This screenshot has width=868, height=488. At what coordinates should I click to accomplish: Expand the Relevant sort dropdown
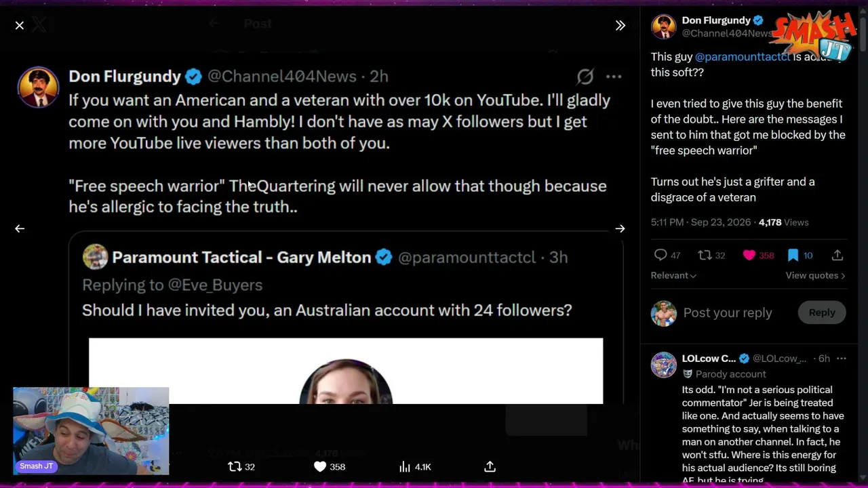(x=673, y=275)
